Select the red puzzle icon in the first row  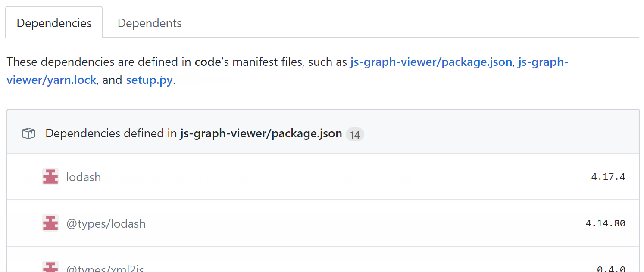[x=50, y=176]
